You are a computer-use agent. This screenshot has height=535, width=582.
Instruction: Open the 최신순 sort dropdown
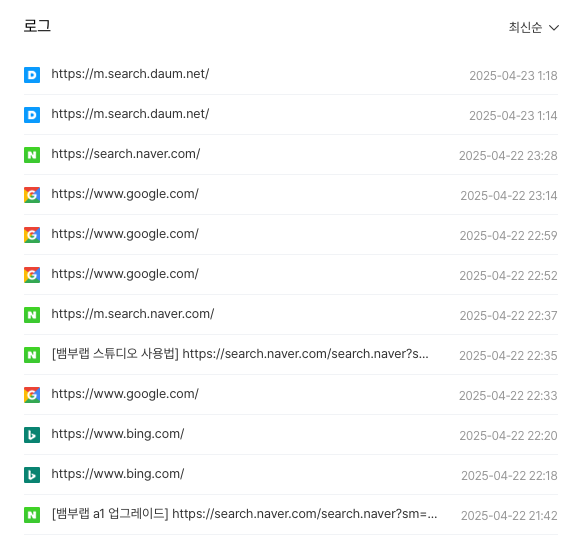tap(533, 27)
